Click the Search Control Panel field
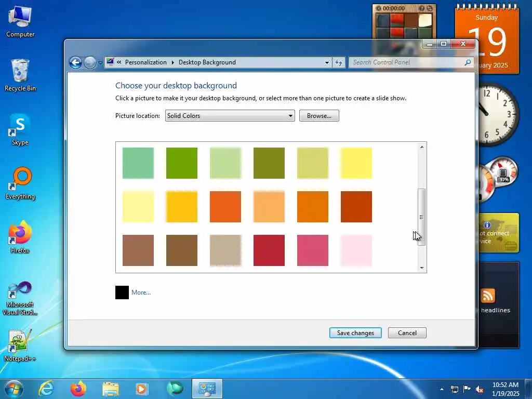 point(407,62)
